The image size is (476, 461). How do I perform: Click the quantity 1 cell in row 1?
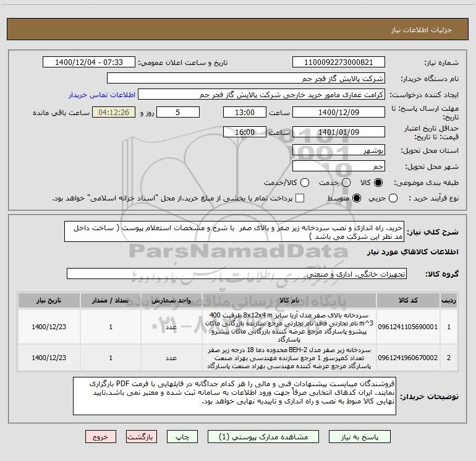tap(111, 327)
